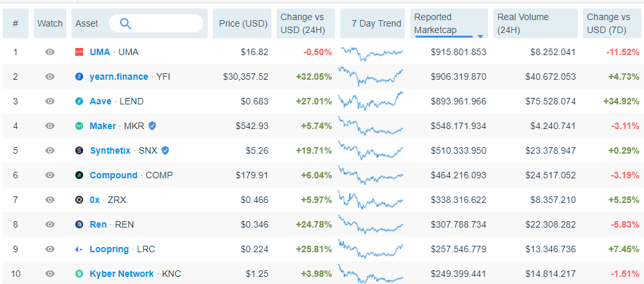Click the Reported Marketcap sort arrow
644x284 pixels.
pyautogui.click(x=480, y=36)
